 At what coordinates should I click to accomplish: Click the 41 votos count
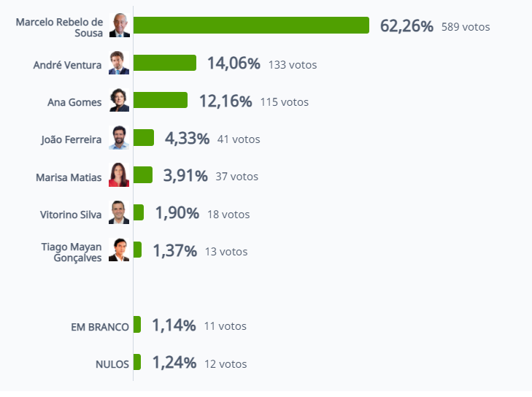[239, 139]
